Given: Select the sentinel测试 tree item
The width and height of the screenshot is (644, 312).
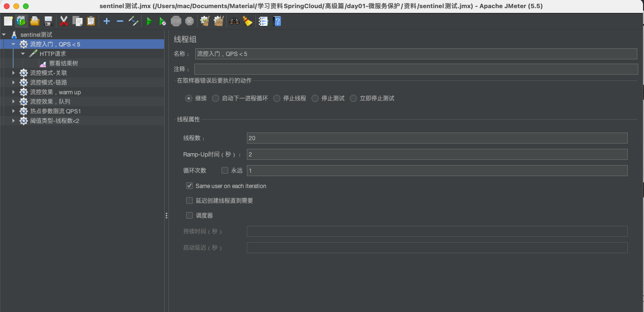Looking at the screenshot, I should click(36, 34).
